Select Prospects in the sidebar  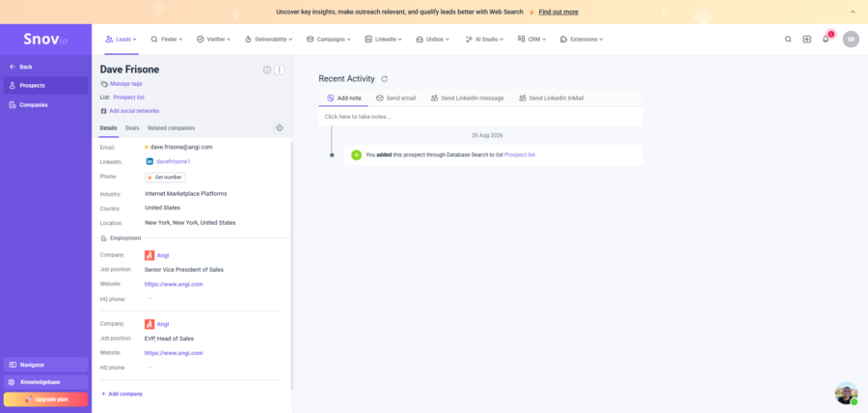click(45, 85)
